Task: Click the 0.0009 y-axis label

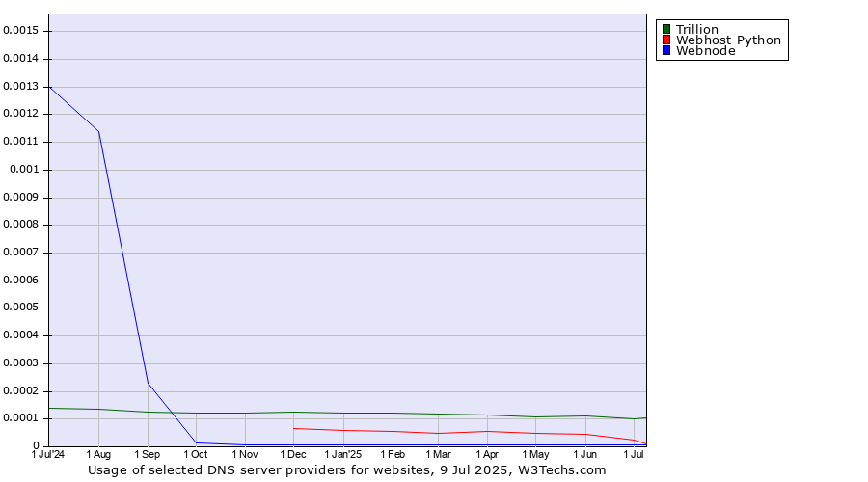Action: click(x=20, y=197)
